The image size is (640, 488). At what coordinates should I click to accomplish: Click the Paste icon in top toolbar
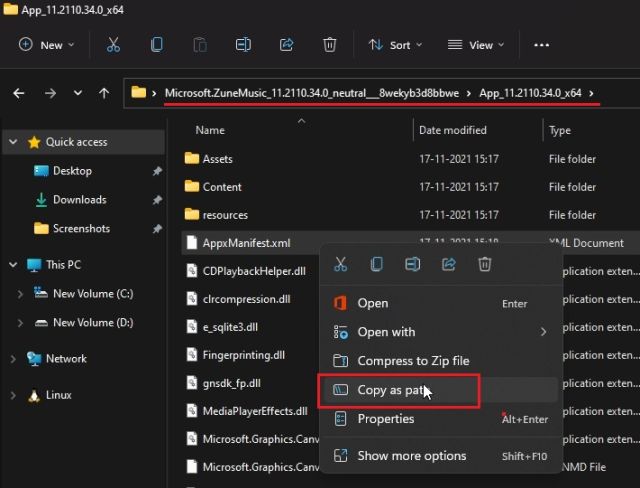pos(200,44)
